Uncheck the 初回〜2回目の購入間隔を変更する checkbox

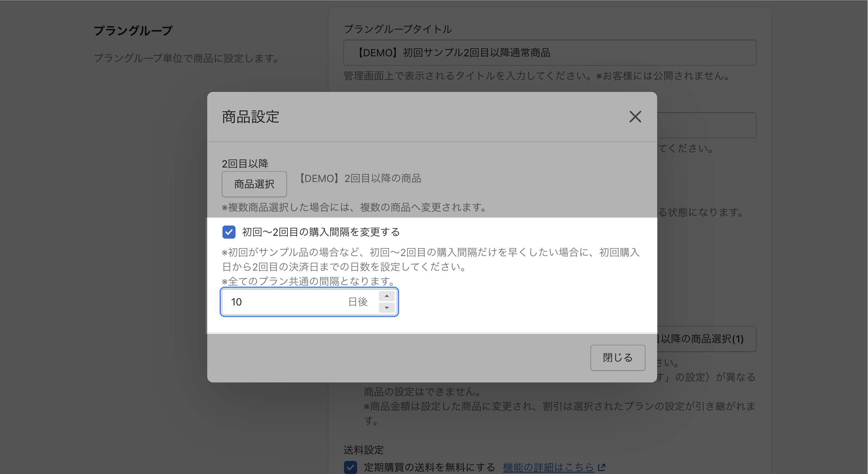[x=229, y=232]
